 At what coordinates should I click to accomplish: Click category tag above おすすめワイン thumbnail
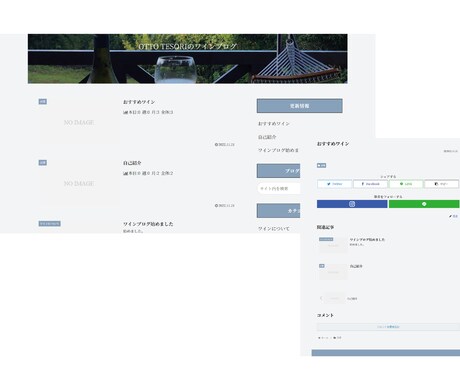pyautogui.click(x=43, y=101)
